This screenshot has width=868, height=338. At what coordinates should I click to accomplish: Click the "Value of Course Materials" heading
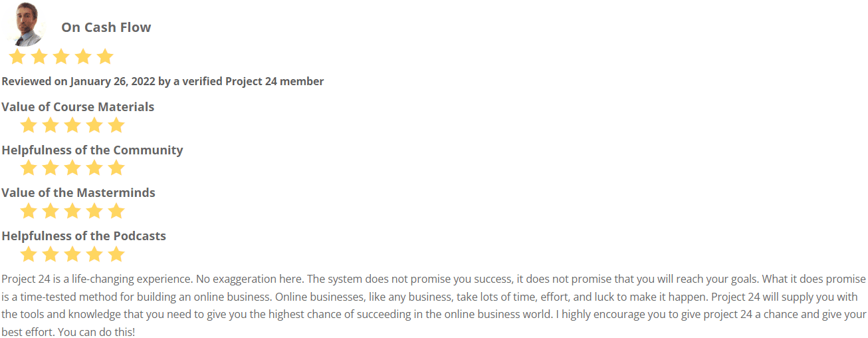coord(78,107)
